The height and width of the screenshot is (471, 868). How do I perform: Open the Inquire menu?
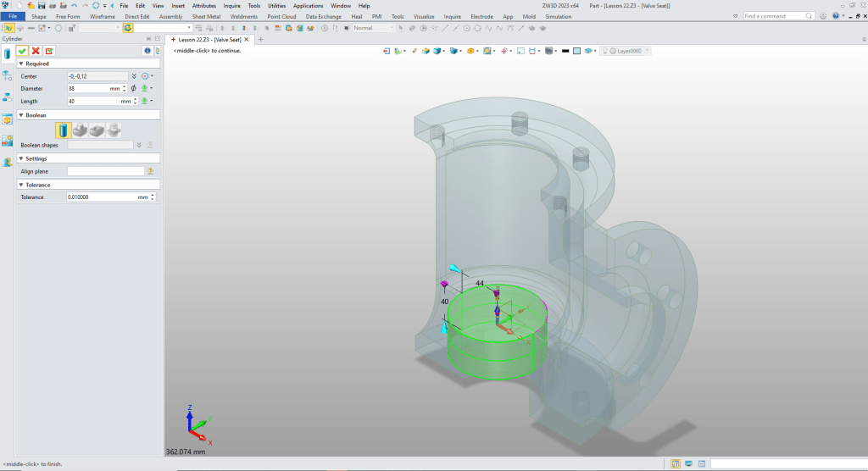(231, 5)
